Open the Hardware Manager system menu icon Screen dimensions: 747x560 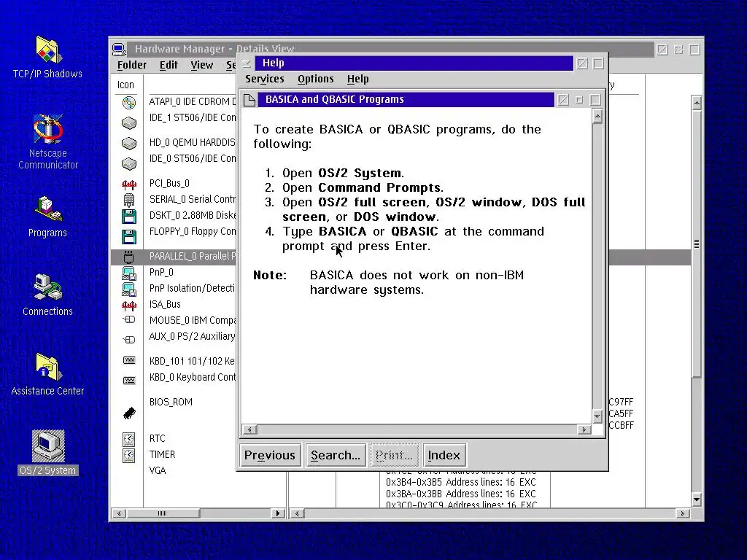119,49
